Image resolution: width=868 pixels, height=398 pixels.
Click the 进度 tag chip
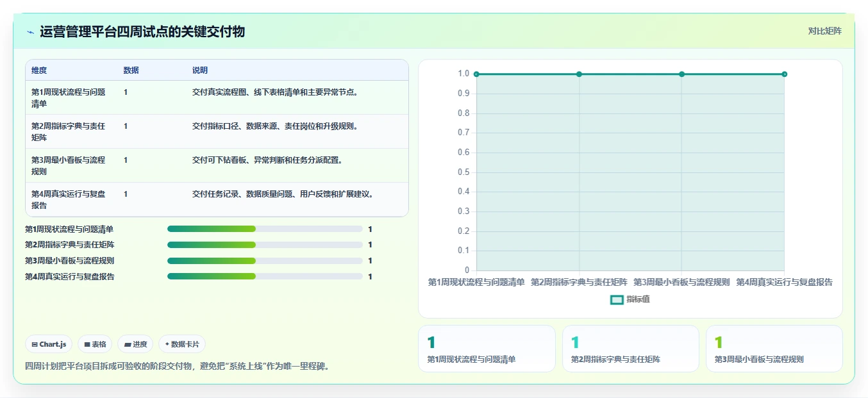[x=135, y=344]
